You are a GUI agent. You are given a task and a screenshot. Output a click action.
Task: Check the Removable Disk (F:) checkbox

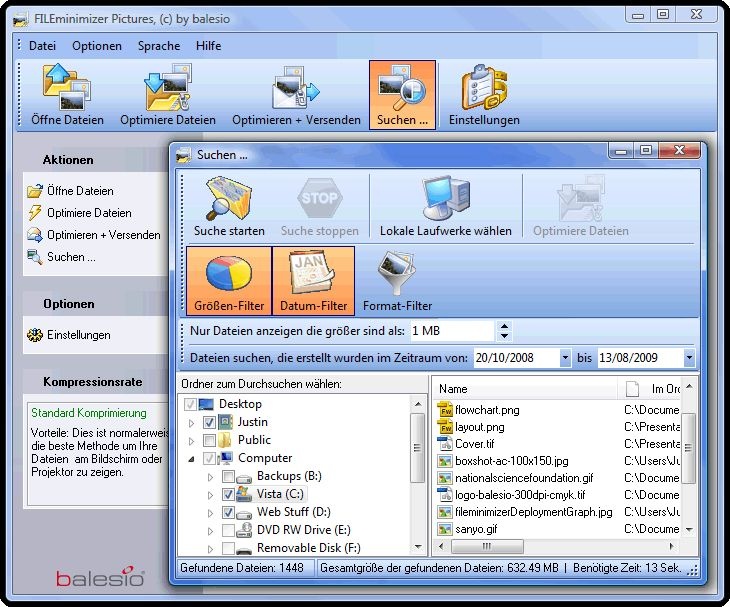228,548
